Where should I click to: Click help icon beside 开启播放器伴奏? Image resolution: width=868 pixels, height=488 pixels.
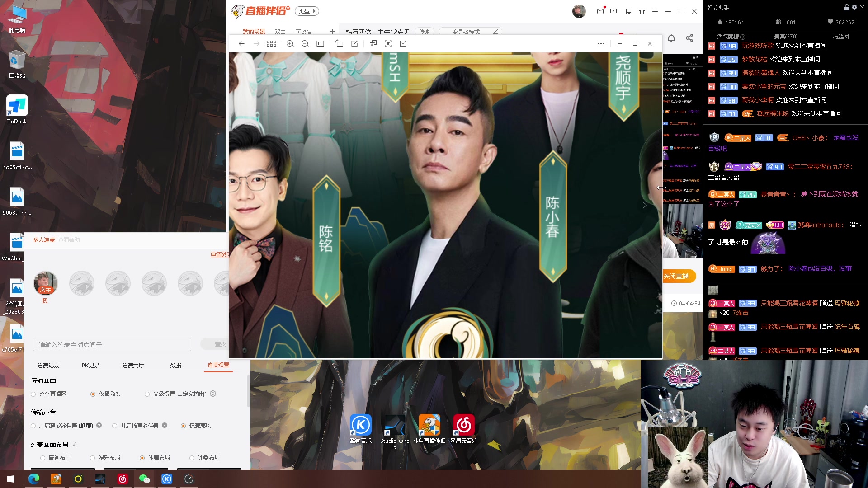pos(99,425)
